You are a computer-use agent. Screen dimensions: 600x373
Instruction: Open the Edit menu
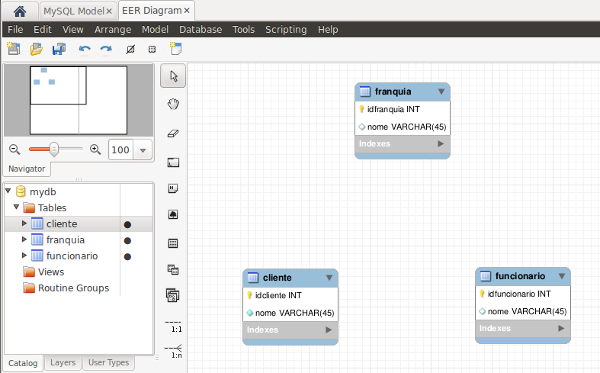click(x=42, y=29)
